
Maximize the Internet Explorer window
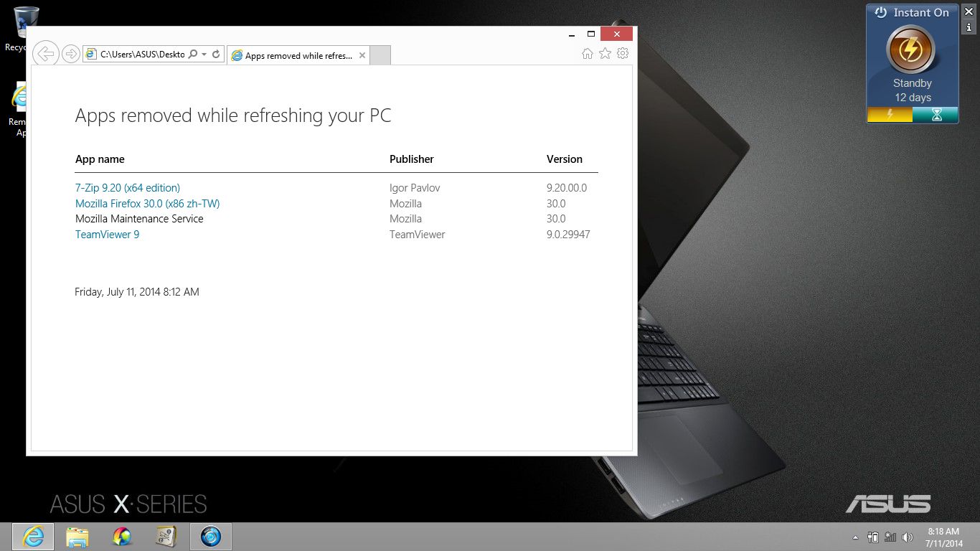(x=591, y=34)
